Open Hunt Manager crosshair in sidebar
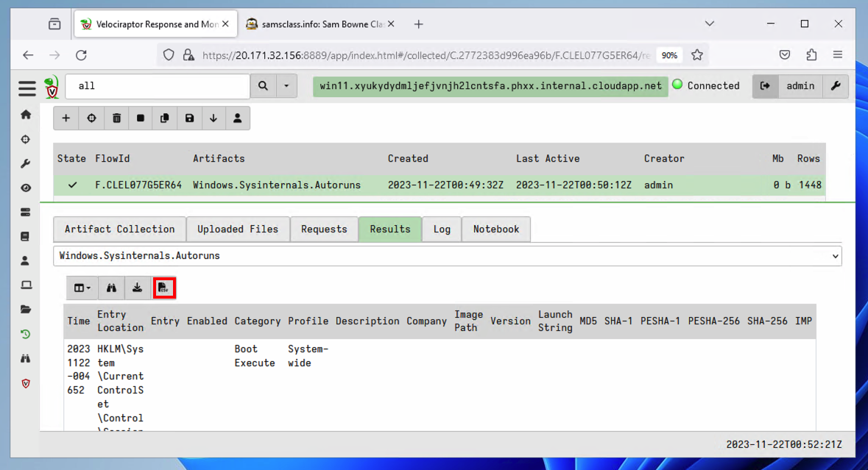The height and width of the screenshot is (470, 868). (26, 139)
